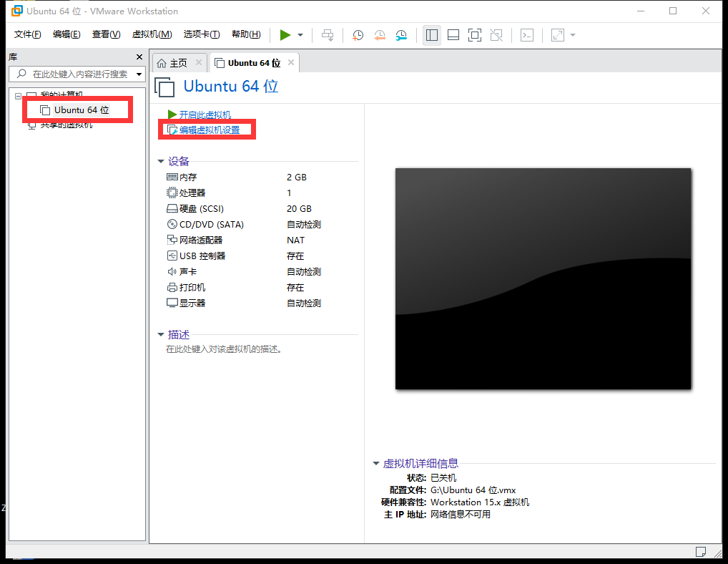Open the 选项卡(T) menu

pos(202,34)
